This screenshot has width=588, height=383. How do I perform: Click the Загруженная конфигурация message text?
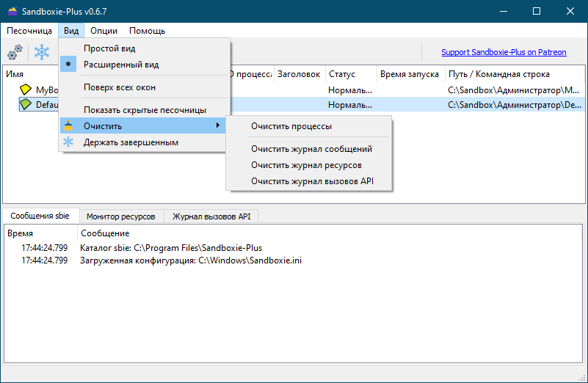coord(191,260)
